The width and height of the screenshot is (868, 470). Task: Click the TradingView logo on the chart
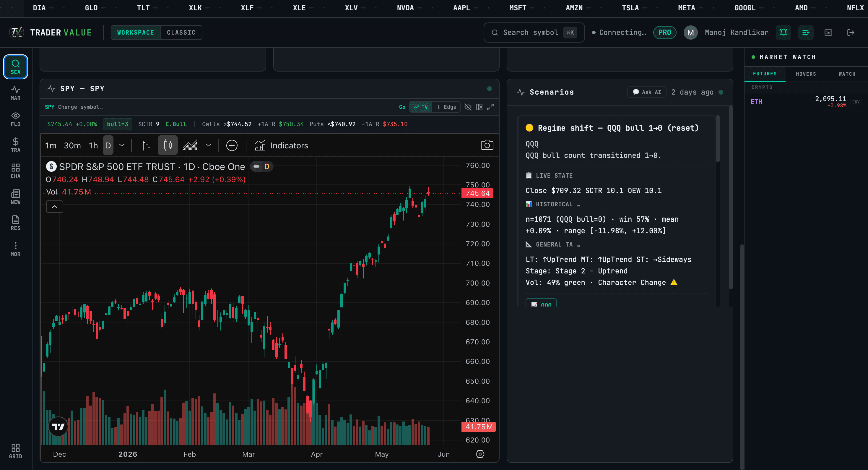58,427
